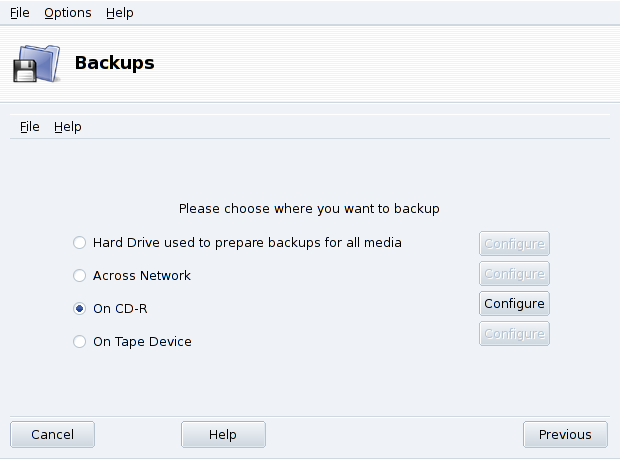
Task: Click Configure next to On Tape Device
Action: tap(514, 333)
